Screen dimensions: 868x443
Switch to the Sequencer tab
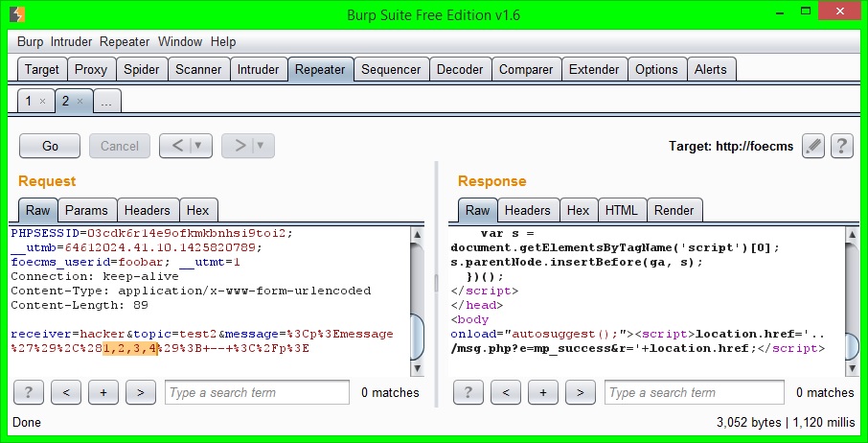[392, 70]
